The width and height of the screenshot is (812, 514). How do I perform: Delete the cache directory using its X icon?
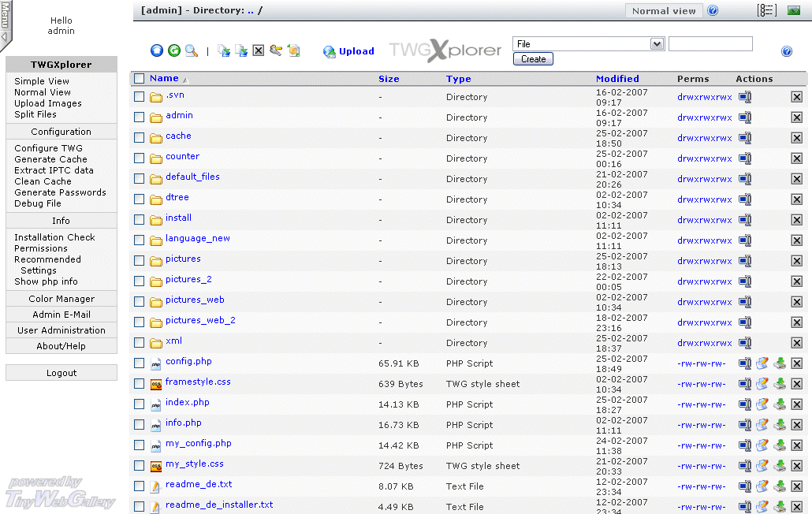[x=797, y=138]
